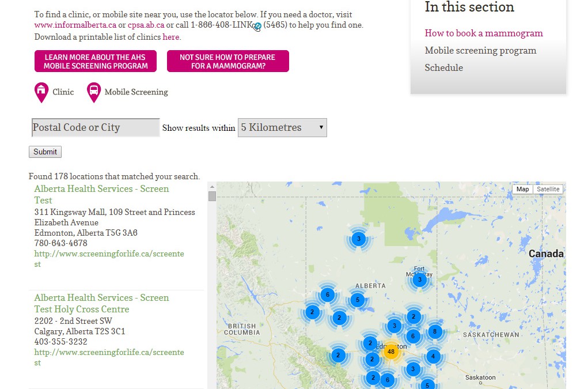Click 'Found 178 locations that matched your search'
The width and height of the screenshot is (588, 389).
coord(115,176)
